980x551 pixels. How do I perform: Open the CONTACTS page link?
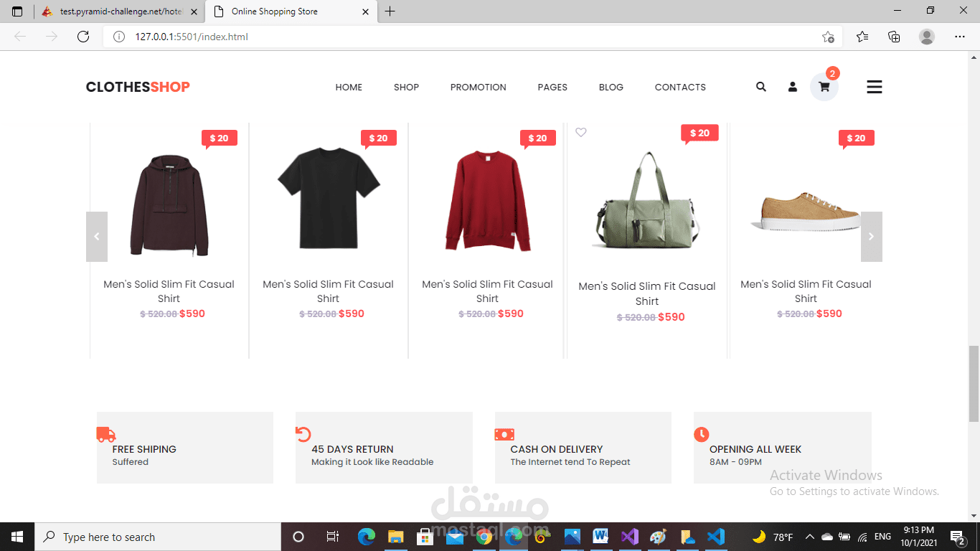coord(679,87)
